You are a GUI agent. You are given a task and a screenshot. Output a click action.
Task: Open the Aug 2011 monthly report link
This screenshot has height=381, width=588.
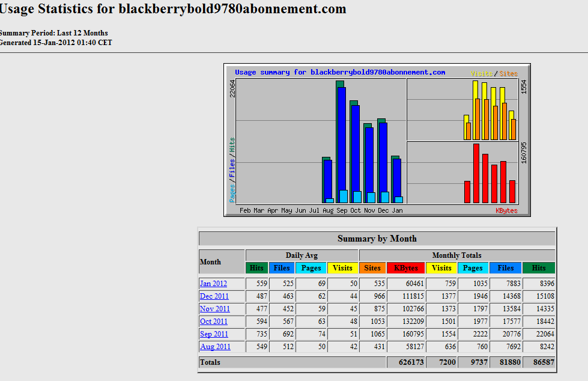coord(215,347)
